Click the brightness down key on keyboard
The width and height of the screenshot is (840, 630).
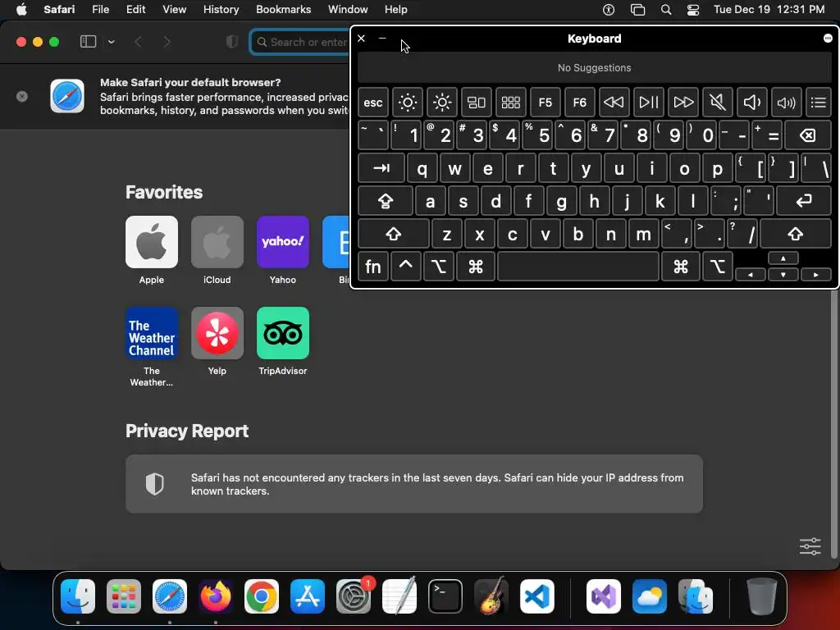(x=407, y=103)
